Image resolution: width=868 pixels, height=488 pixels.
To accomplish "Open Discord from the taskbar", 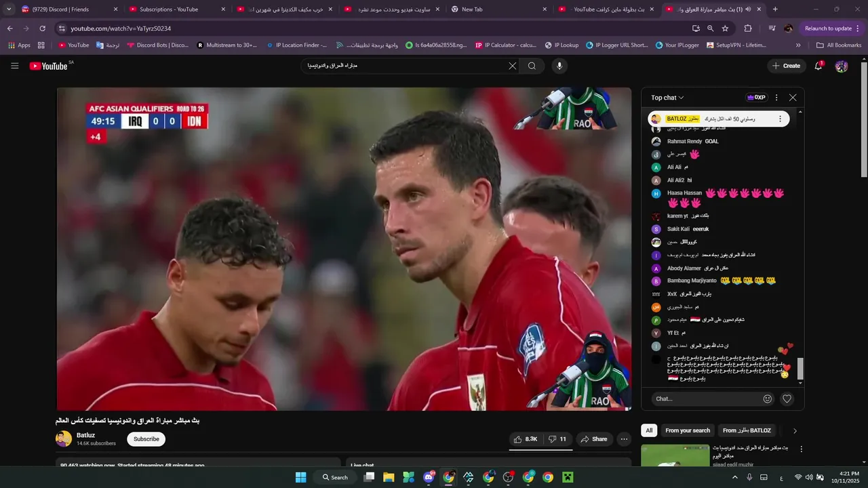I will [429, 477].
